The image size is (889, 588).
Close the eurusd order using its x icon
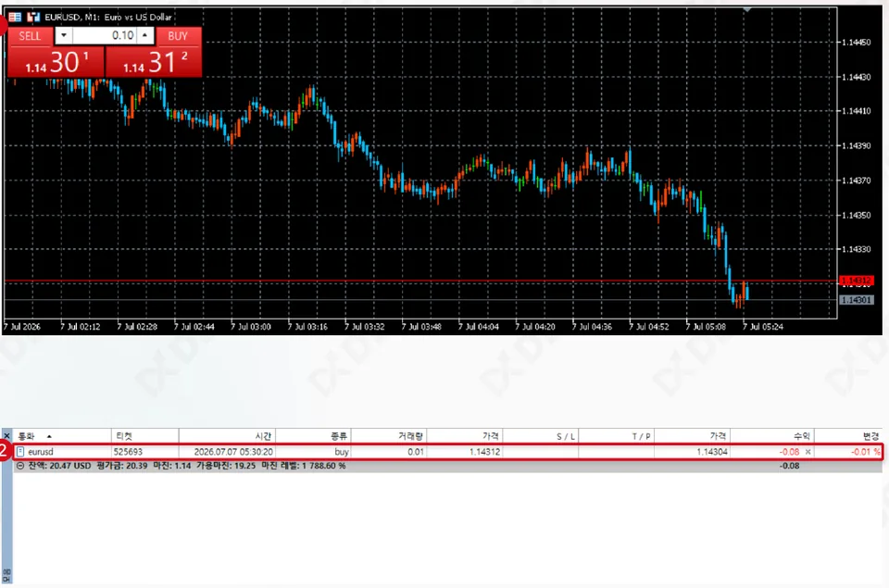(808, 452)
